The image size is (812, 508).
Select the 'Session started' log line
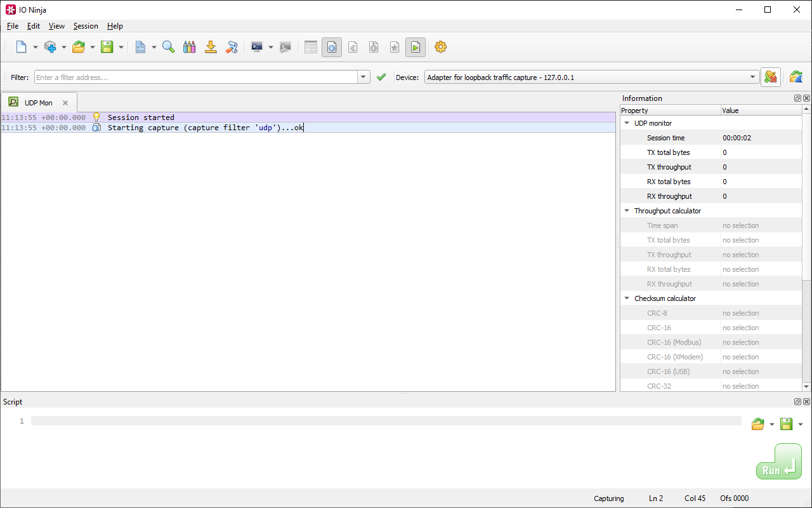(x=308, y=117)
